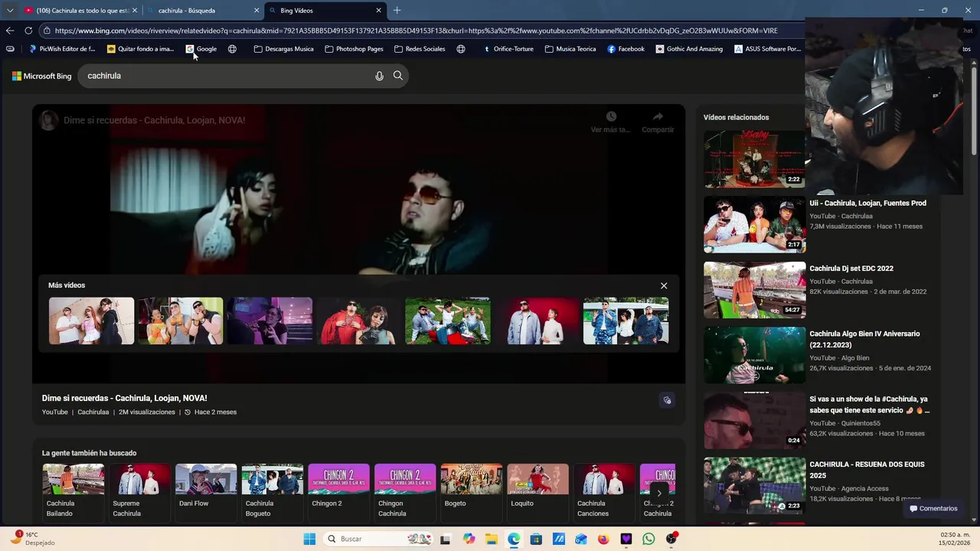Click the YouTube source link under title

pyautogui.click(x=55, y=412)
